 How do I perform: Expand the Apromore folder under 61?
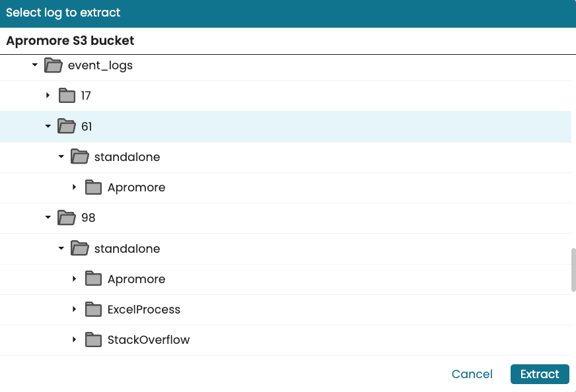[74, 187]
